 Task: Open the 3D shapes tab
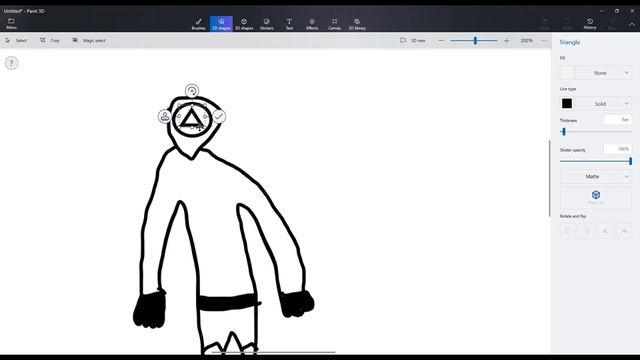244,24
